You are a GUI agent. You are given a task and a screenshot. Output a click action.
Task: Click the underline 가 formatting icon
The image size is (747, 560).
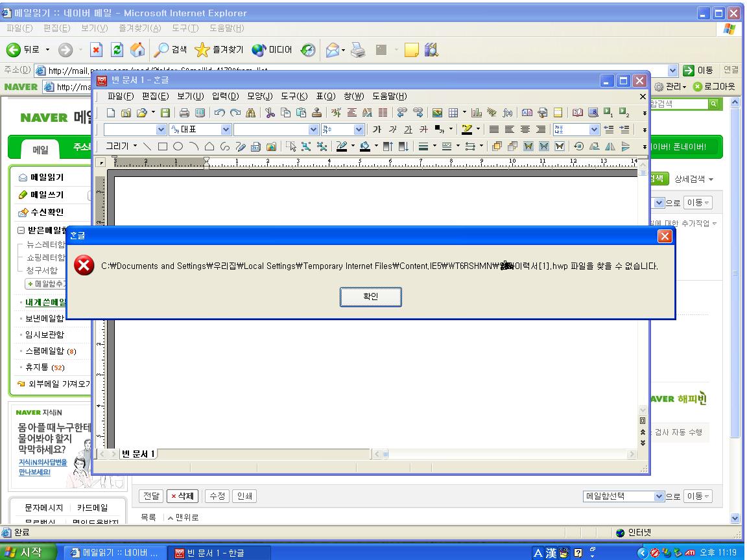(409, 130)
